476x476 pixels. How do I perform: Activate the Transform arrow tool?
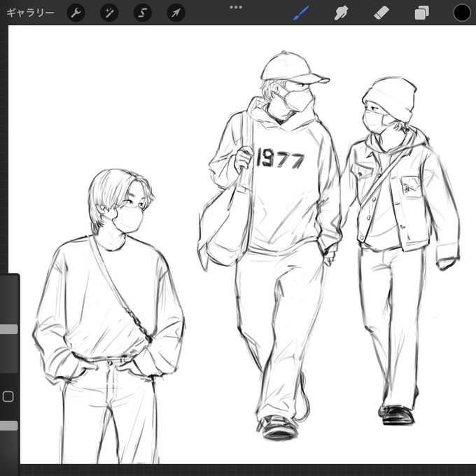(176, 13)
